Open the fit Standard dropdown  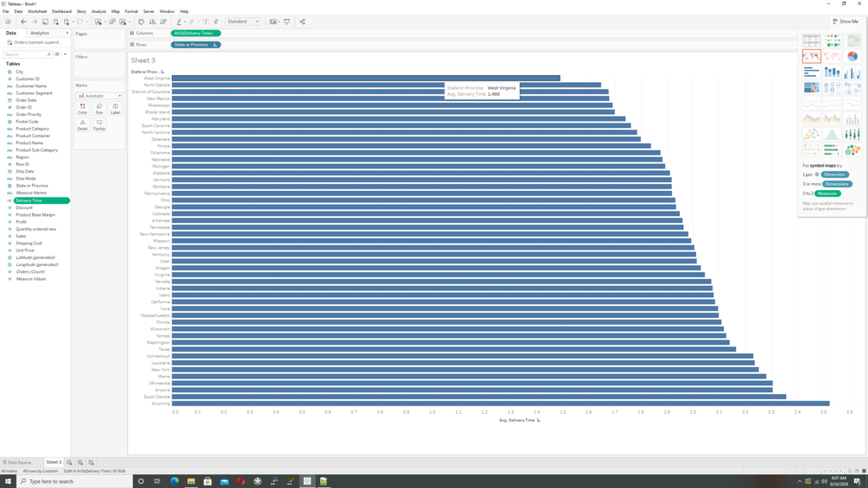point(243,22)
